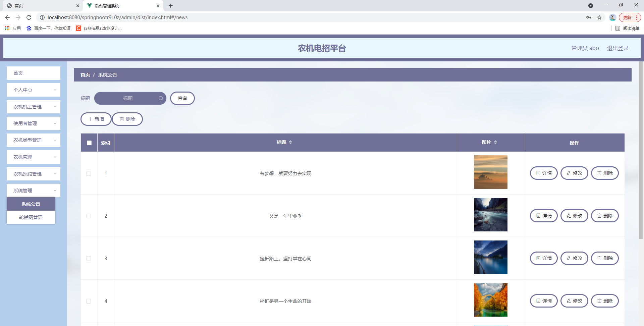This screenshot has width=644, height=326.
Task: Click the document icon on row 1's 详情 button
Action: click(538, 173)
